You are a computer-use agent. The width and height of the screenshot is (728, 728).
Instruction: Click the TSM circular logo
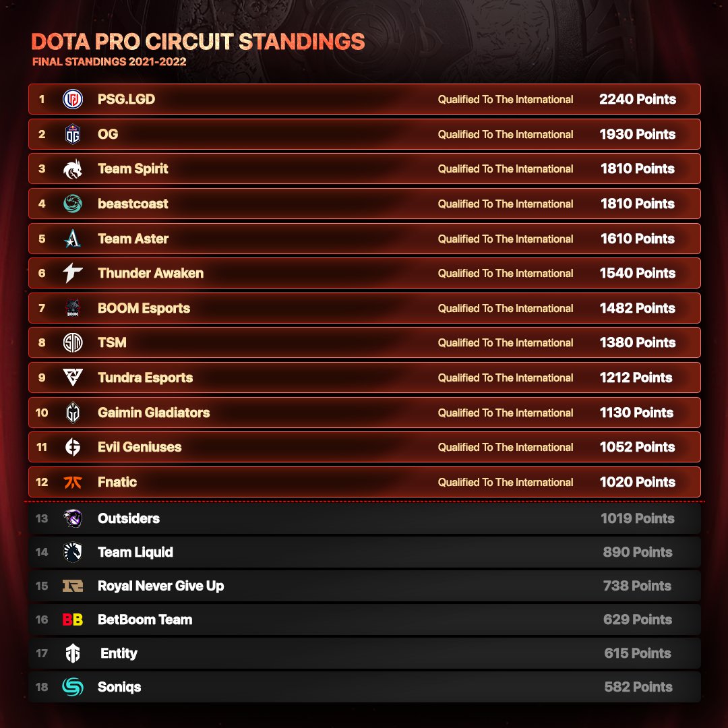(x=73, y=342)
